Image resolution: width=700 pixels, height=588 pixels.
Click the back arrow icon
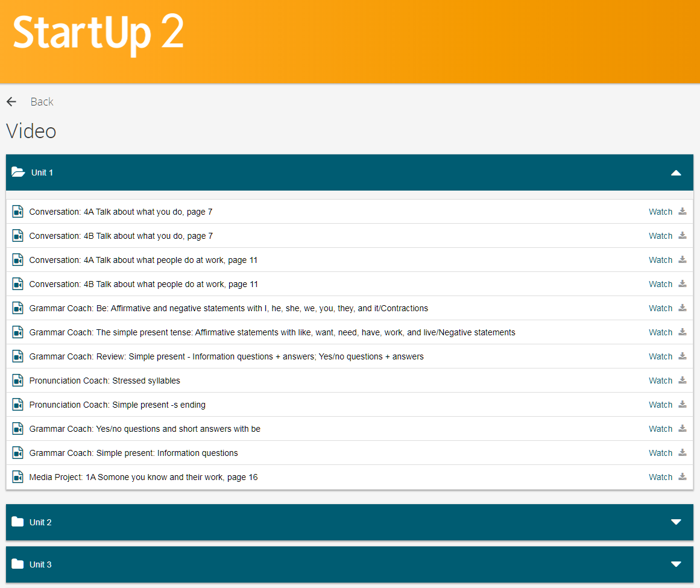point(11,102)
